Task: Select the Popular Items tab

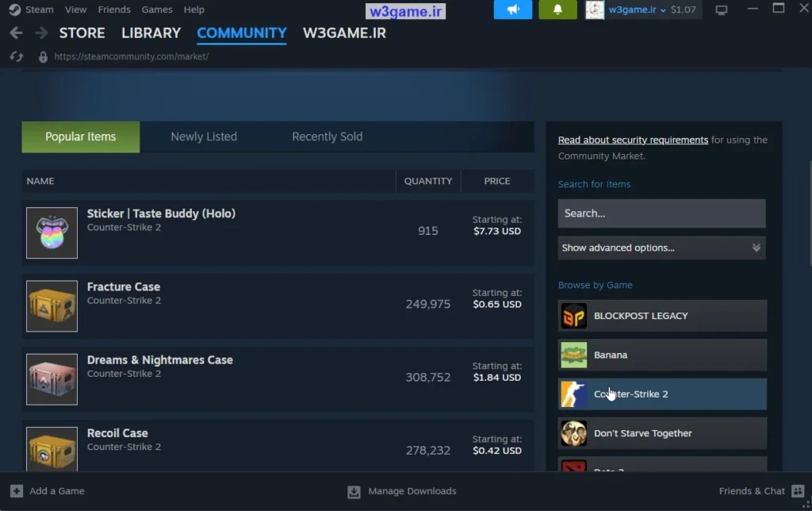Action: click(x=81, y=136)
